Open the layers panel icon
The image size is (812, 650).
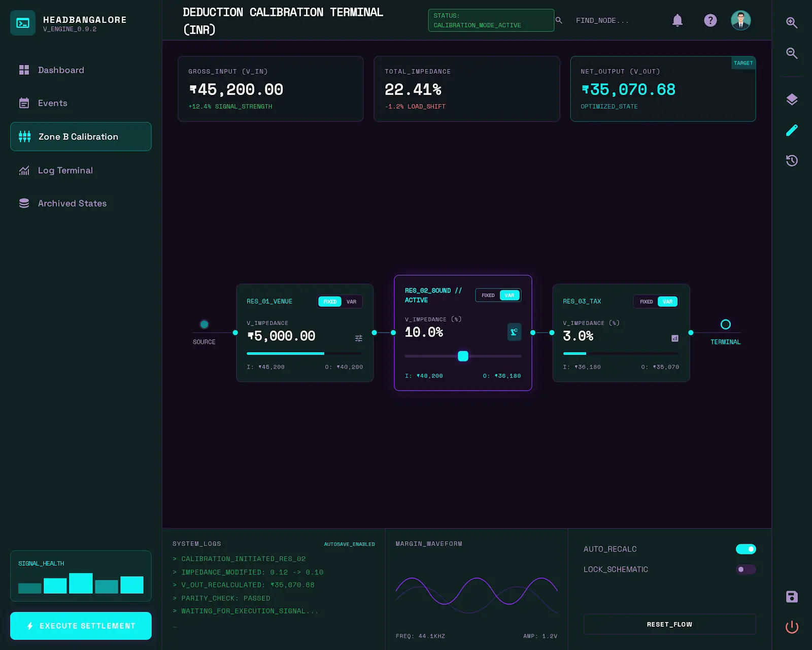click(x=792, y=100)
